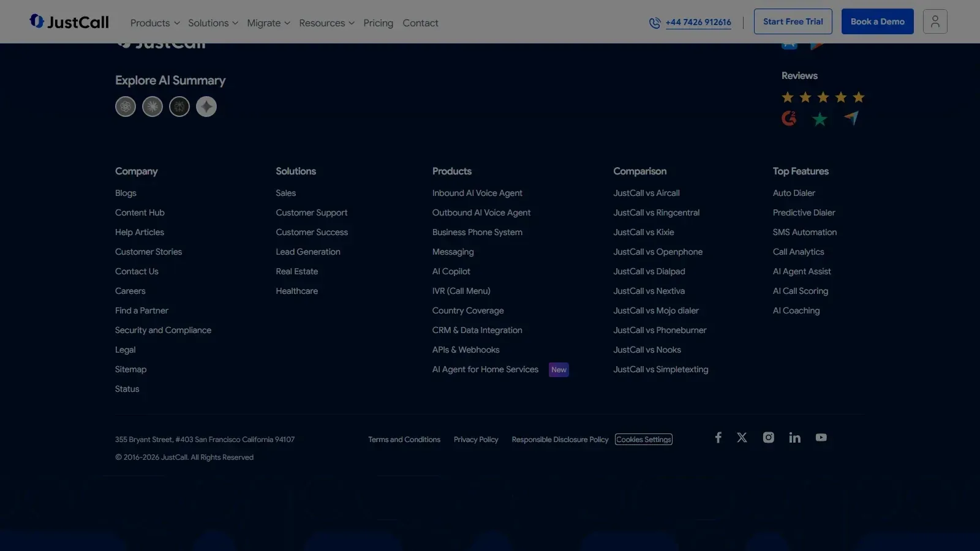Open JustCall vs Simpletexting comparison
Image resolution: width=980 pixels, height=551 pixels.
coord(661,369)
